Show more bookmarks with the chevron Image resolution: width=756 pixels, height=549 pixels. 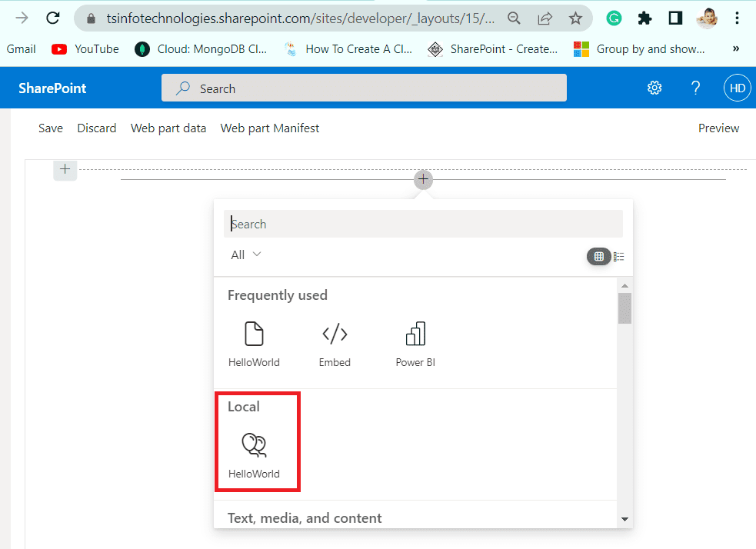point(736,48)
